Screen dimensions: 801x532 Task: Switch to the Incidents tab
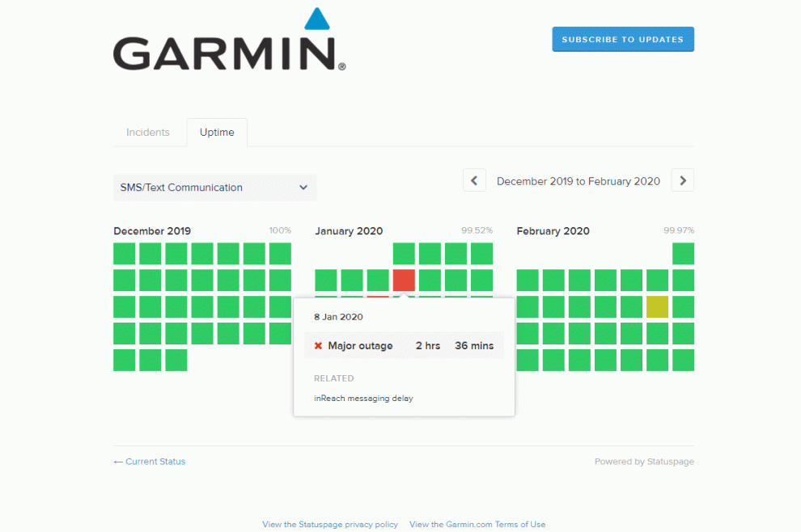click(147, 133)
